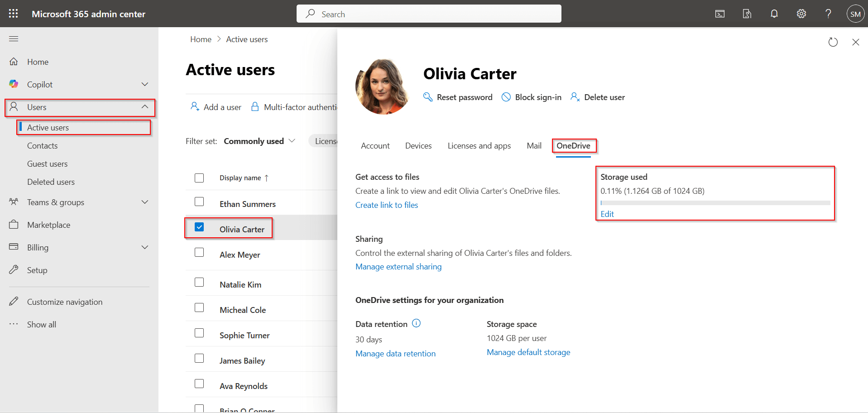Click the Manage external sharing link
Image resolution: width=868 pixels, height=413 pixels.
click(x=398, y=266)
